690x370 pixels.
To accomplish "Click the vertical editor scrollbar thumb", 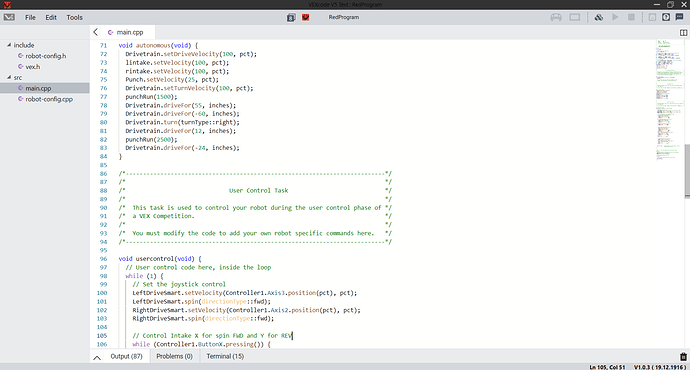I will [x=687, y=171].
